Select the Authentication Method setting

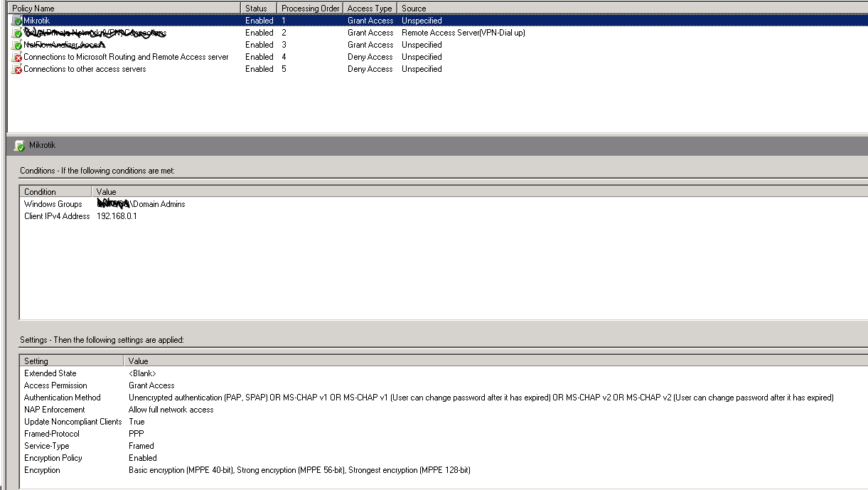63,398
